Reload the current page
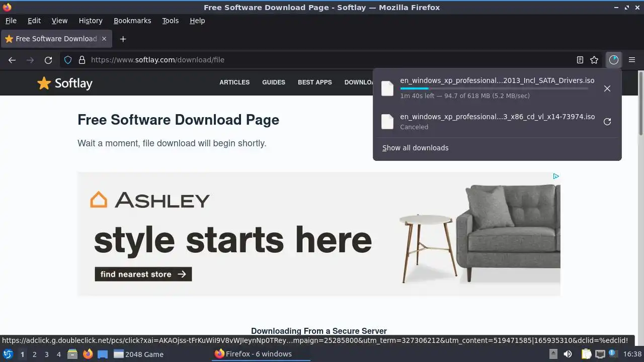644x362 pixels. click(x=48, y=60)
